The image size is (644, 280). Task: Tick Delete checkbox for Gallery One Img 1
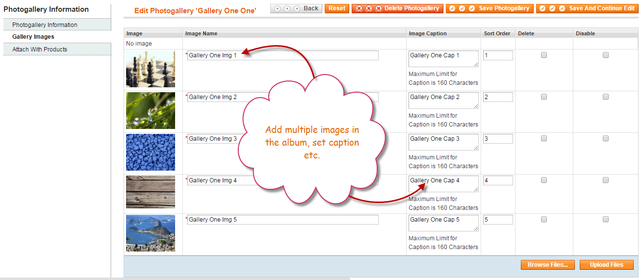click(544, 55)
